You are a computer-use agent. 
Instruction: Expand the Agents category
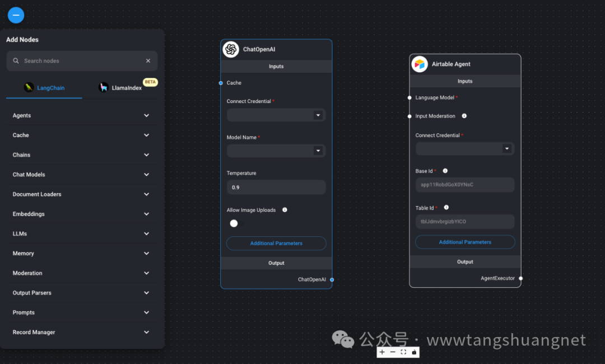pos(82,115)
